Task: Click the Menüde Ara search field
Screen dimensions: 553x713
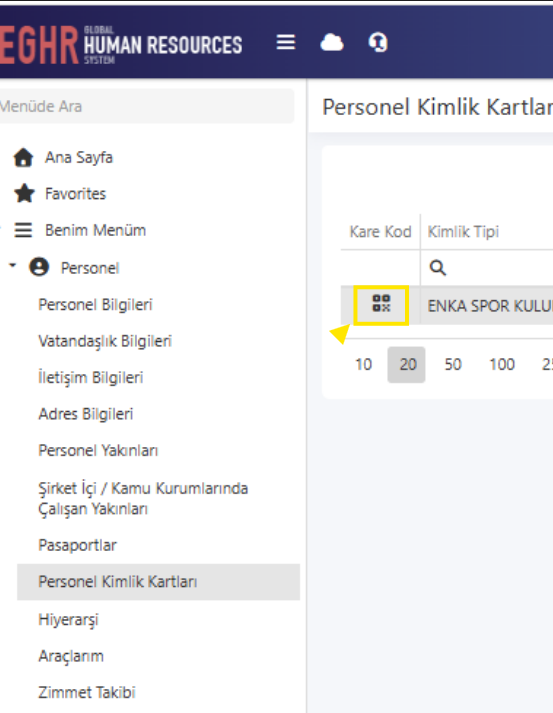Action: pyautogui.click(x=146, y=106)
